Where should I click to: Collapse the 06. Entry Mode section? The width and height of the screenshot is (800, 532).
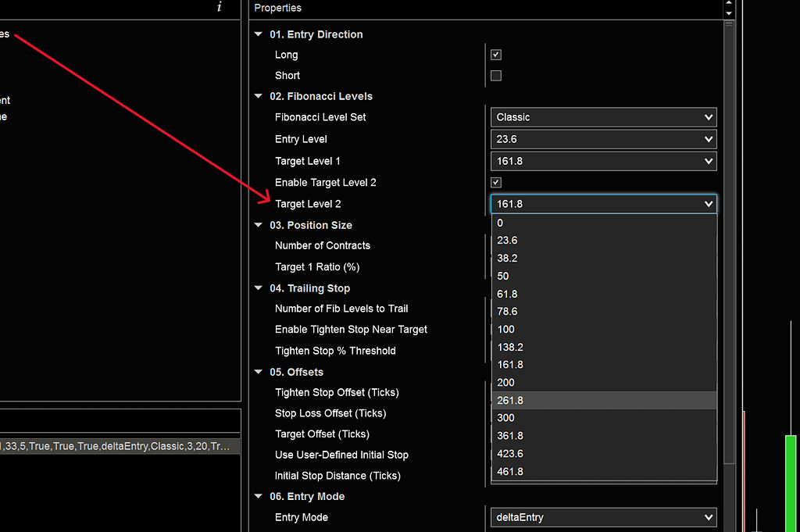258,496
